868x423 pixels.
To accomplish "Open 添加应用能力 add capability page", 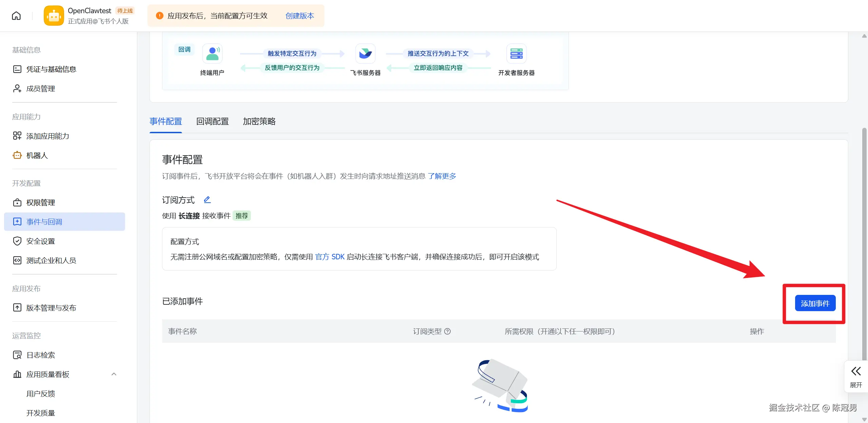I will pyautogui.click(x=48, y=136).
